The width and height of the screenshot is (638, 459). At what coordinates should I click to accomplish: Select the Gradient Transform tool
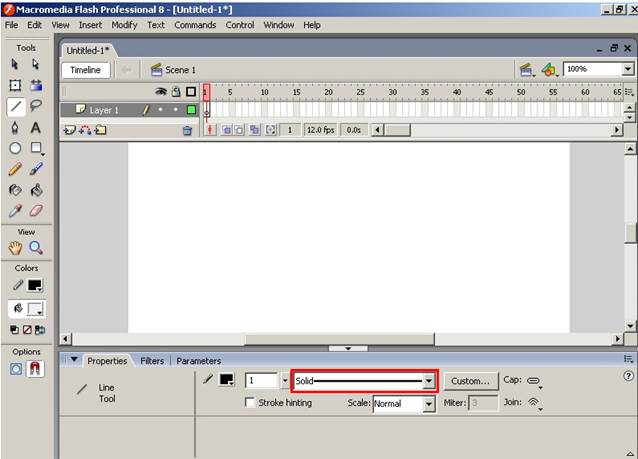click(x=36, y=85)
